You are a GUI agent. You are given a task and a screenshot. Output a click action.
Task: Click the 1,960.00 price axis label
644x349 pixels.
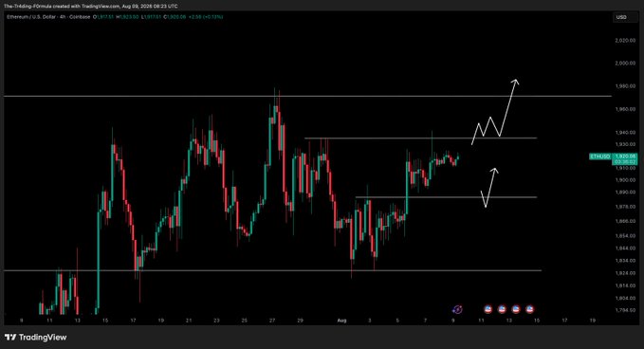click(625, 109)
